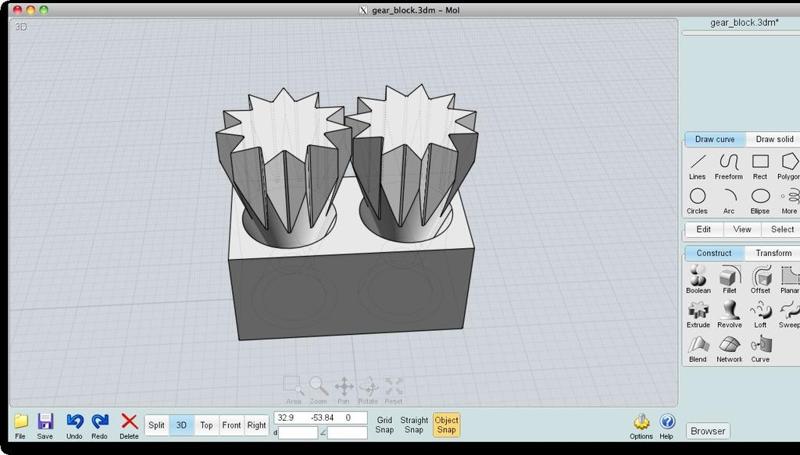Toggle Straight Snap
800x455 pixels.
click(x=414, y=425)
